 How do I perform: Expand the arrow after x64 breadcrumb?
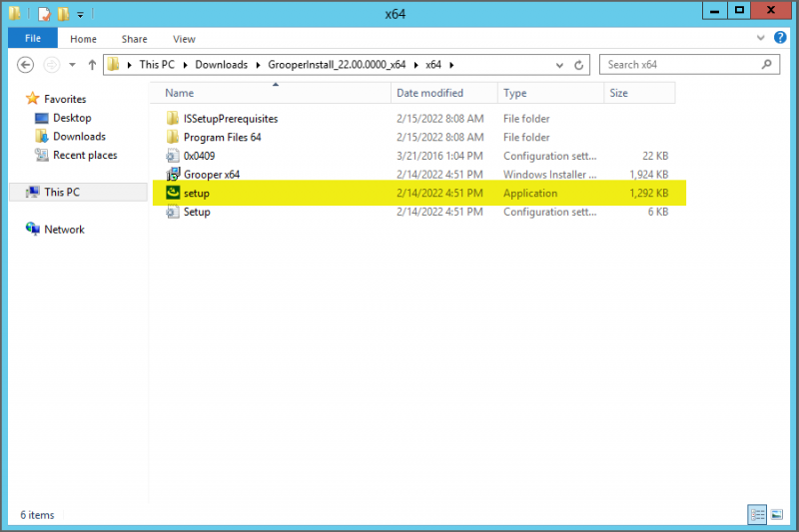coord(451,65)
